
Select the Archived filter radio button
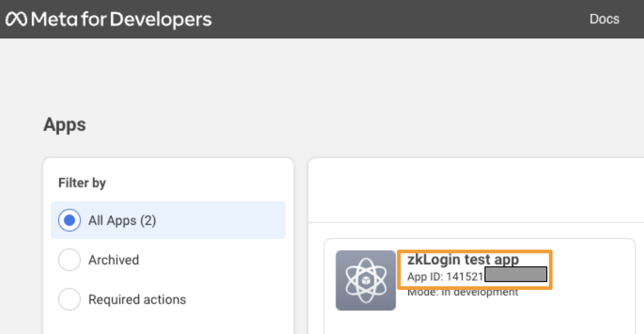click(x=69, y=260)
